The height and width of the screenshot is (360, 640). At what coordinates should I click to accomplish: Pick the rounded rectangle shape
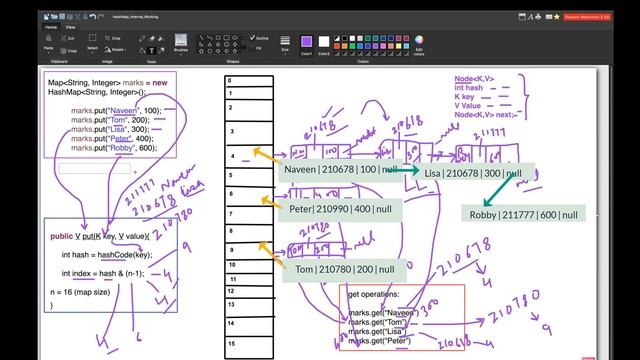click(227, 38)
